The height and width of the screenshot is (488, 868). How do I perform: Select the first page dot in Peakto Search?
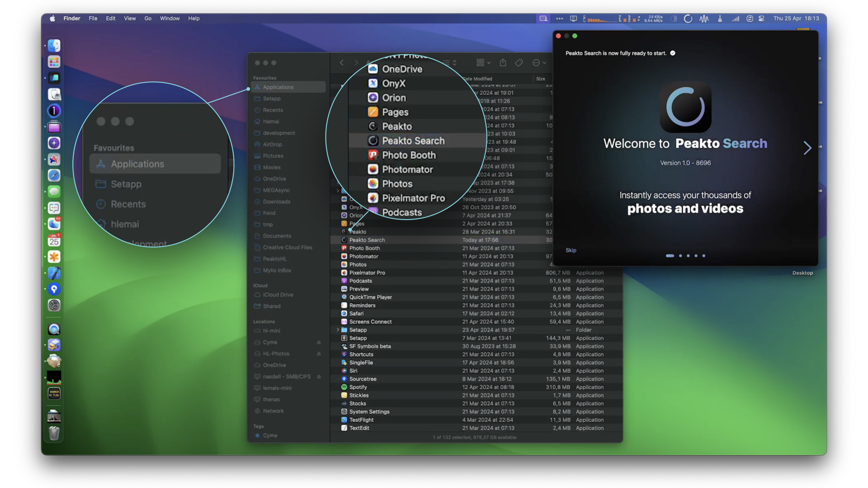click(670, 256)
